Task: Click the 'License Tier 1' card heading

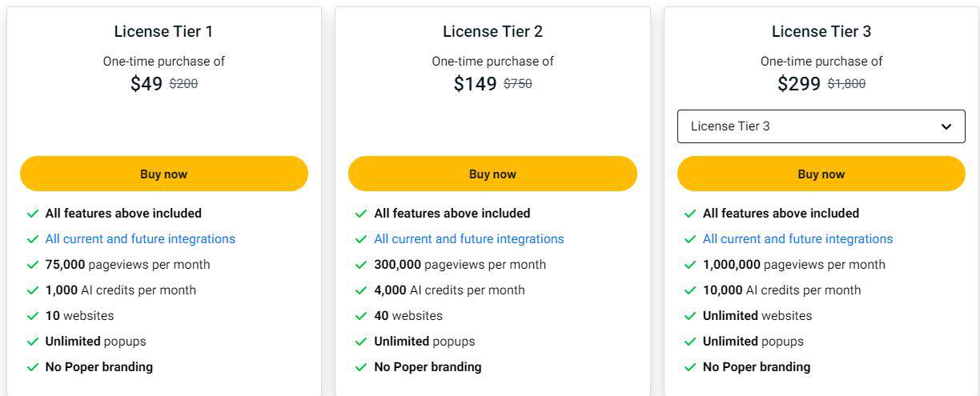Action: tap(163, 32)
